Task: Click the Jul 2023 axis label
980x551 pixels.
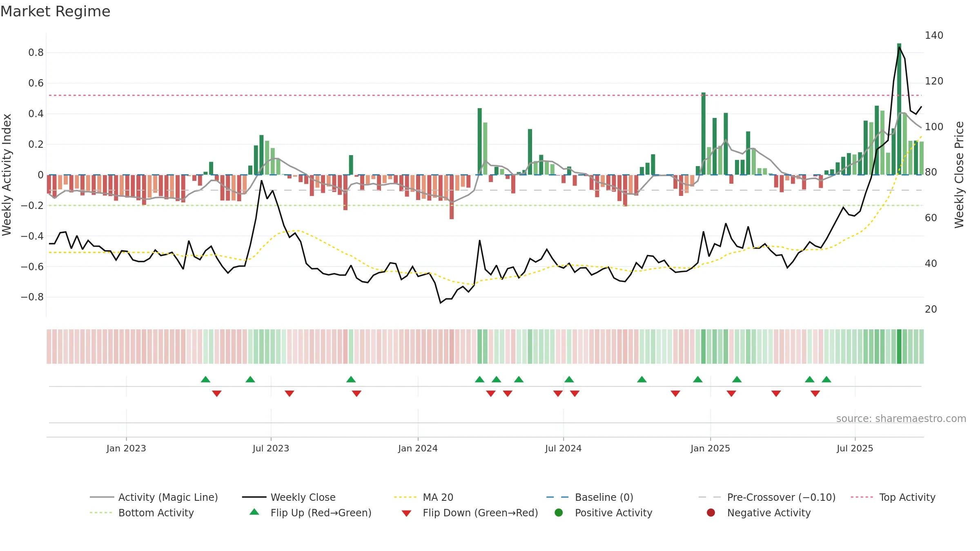Action: pos(271,448)
